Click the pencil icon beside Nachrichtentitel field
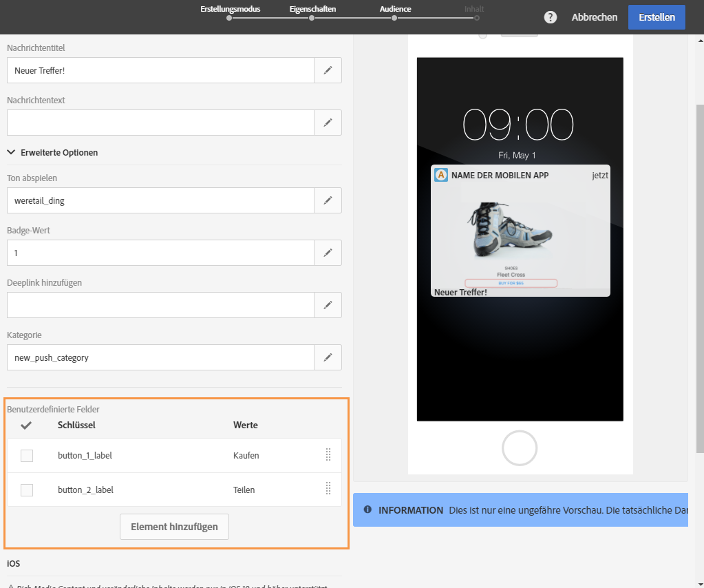Viewport: 704px width, 588px height. click(x=328, y=70)
